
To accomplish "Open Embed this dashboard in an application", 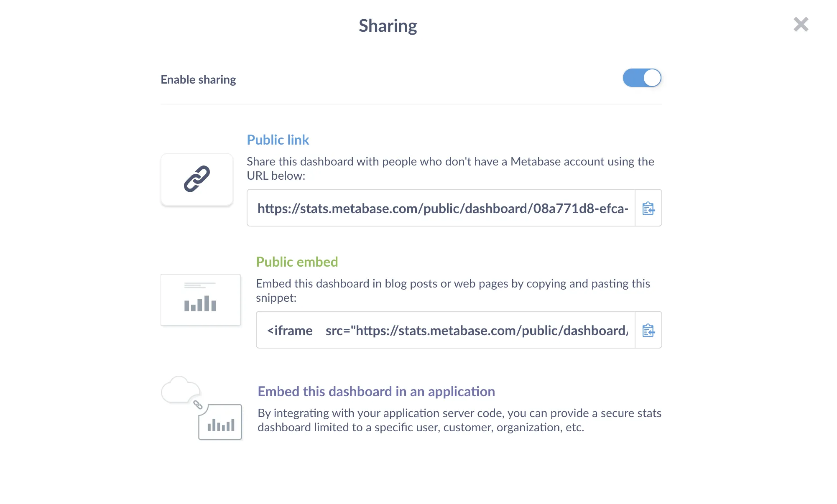I will [376, 392].
